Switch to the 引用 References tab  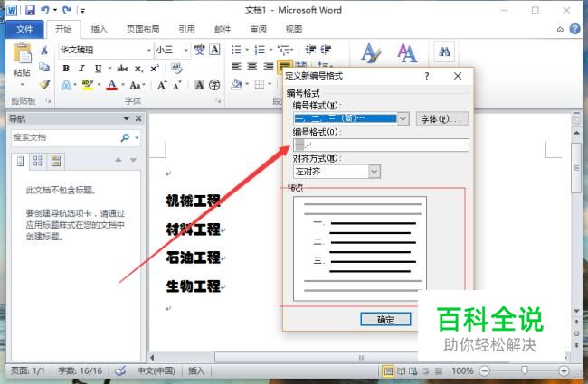(186, 29)
